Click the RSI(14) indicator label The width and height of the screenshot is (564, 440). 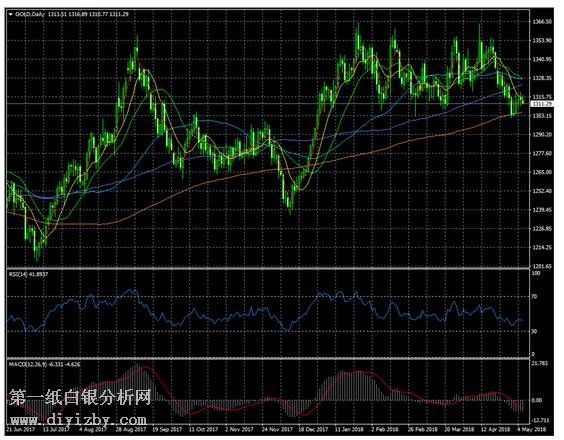click(17, 274)
